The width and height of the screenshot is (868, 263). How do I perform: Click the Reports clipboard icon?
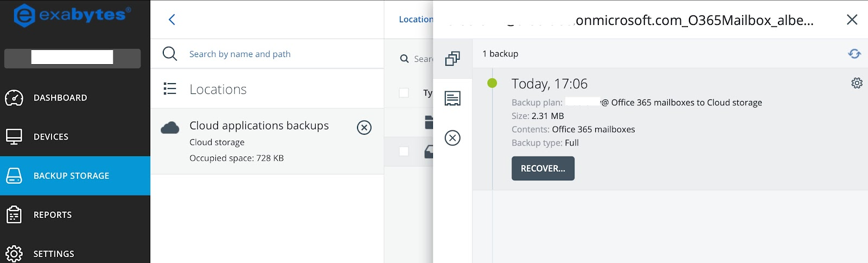14,215
